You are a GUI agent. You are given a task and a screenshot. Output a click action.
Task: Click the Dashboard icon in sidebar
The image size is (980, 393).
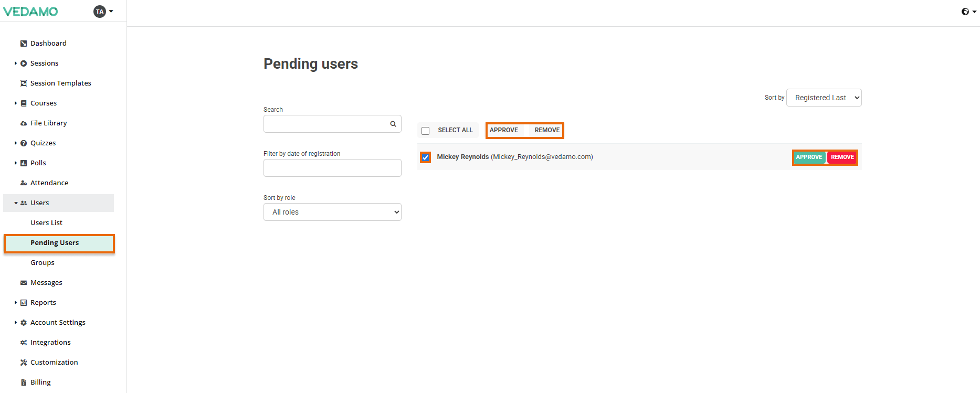coord(24,44)
